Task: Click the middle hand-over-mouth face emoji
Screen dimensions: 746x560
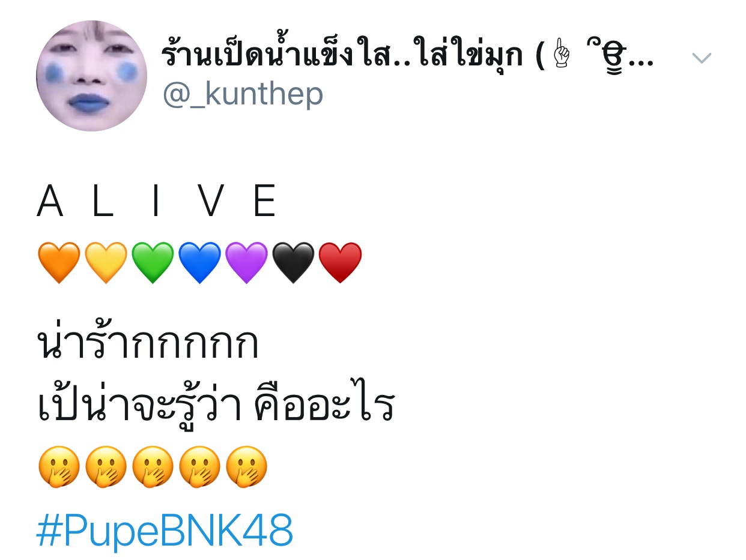Action: (x=153, y=466)
